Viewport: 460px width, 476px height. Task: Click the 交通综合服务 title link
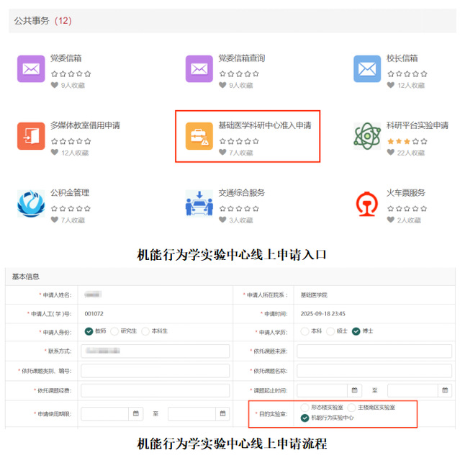click(x=242, y=193)
